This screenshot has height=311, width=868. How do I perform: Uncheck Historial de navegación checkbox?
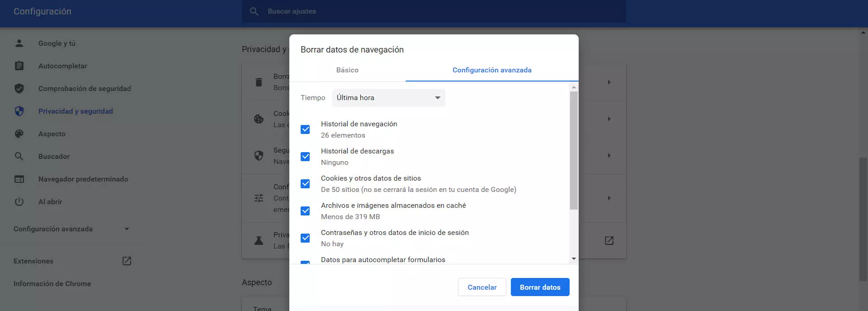tap(305, 129)
